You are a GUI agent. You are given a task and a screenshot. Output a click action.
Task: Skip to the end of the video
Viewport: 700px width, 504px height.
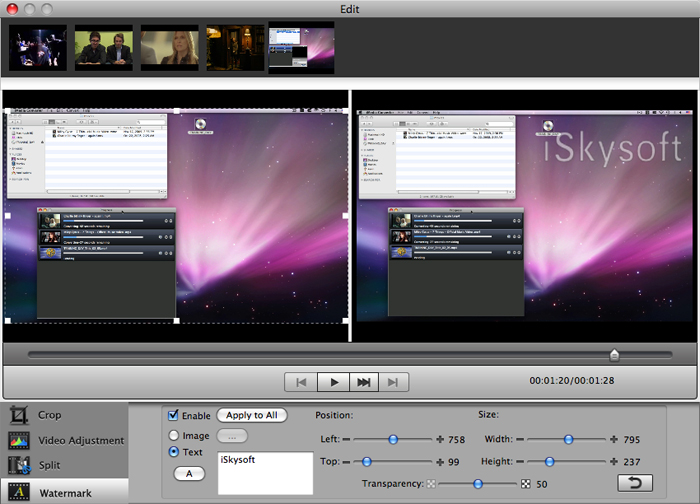(x=395, y=382)
